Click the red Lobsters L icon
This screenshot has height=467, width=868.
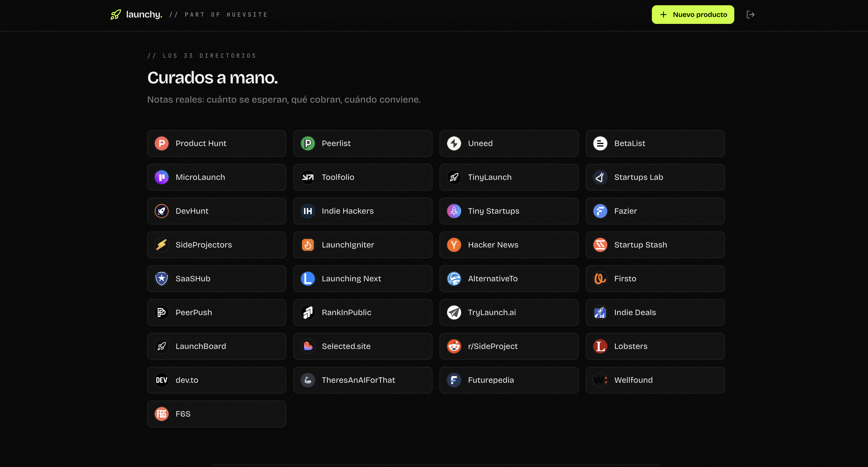click(x=600, y=346)
